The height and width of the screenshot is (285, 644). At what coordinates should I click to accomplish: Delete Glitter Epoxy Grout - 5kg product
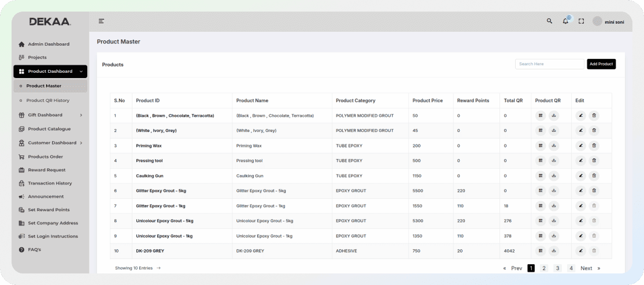click(594, 191)
